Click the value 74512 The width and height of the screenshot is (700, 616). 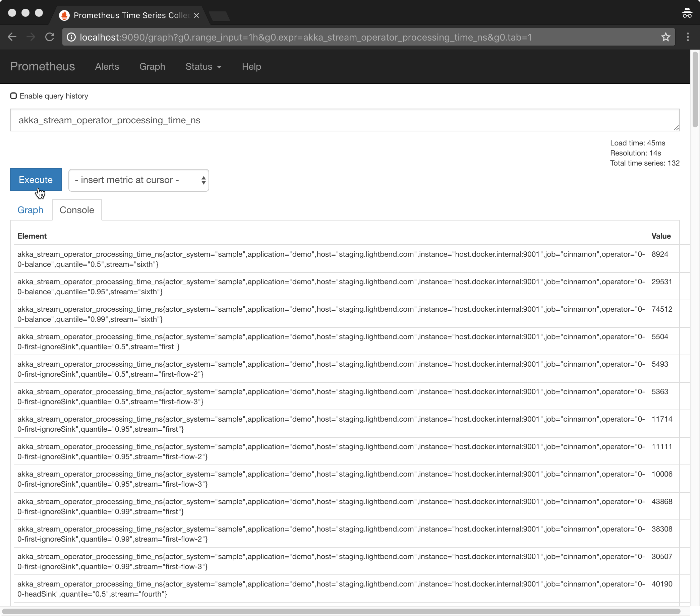click(662, 309)
